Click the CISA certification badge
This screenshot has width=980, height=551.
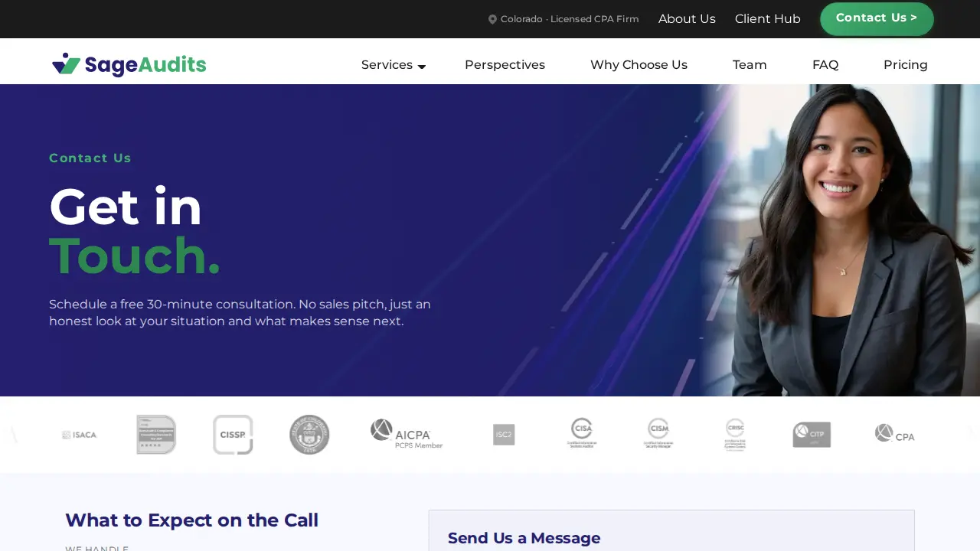point(582,433)
